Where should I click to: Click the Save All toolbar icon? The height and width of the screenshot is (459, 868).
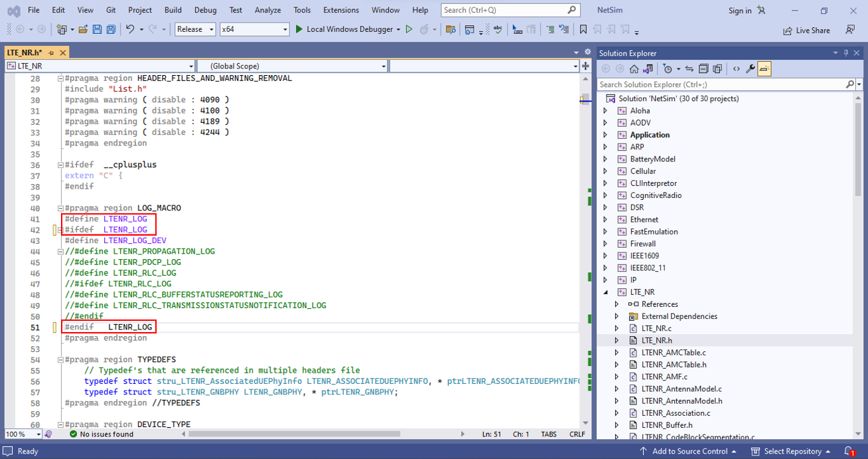tap(111, 29)
